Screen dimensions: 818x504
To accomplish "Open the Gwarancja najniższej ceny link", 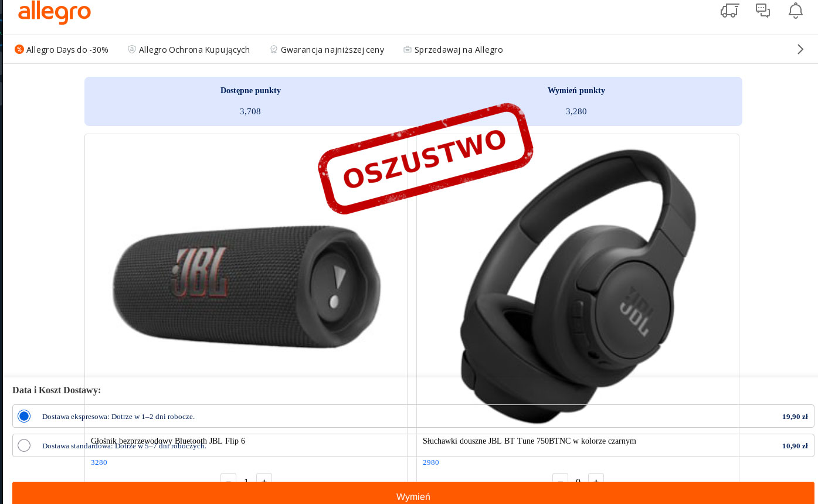I will 332,50.
